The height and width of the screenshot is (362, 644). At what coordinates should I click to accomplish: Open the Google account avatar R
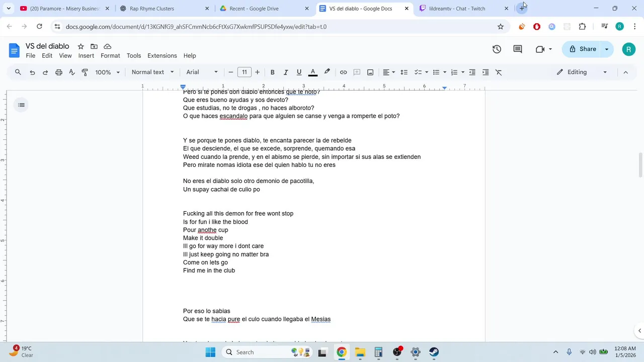628,49
